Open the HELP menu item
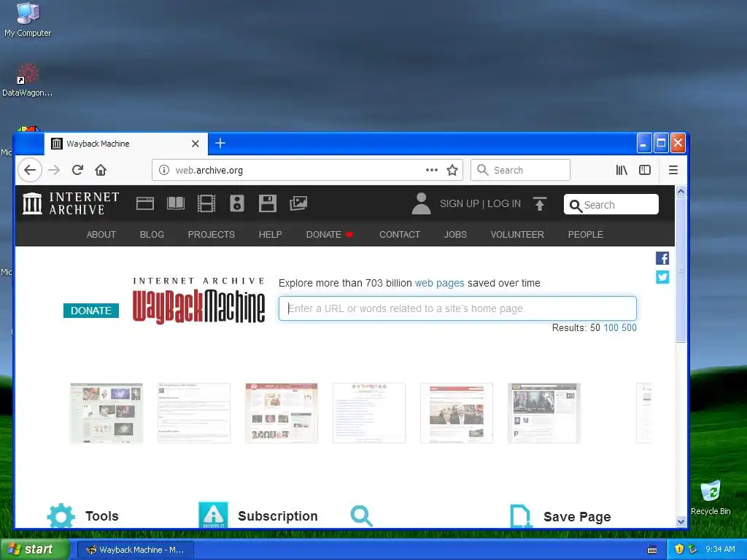Image resolution: width=747 pixels, height=560 pixels. point(270,234)
